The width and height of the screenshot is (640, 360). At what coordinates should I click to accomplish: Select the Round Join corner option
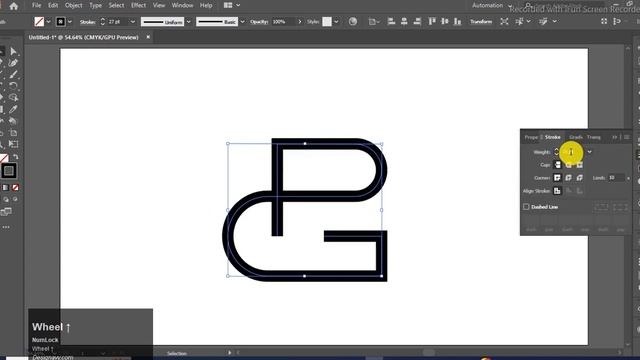(x=569, y=178)
